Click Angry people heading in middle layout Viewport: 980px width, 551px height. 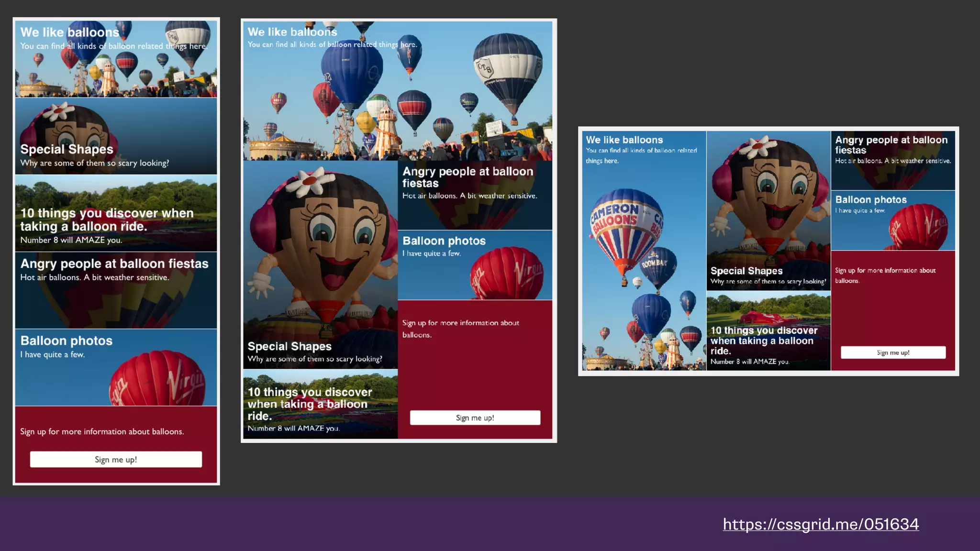(468, 177)
